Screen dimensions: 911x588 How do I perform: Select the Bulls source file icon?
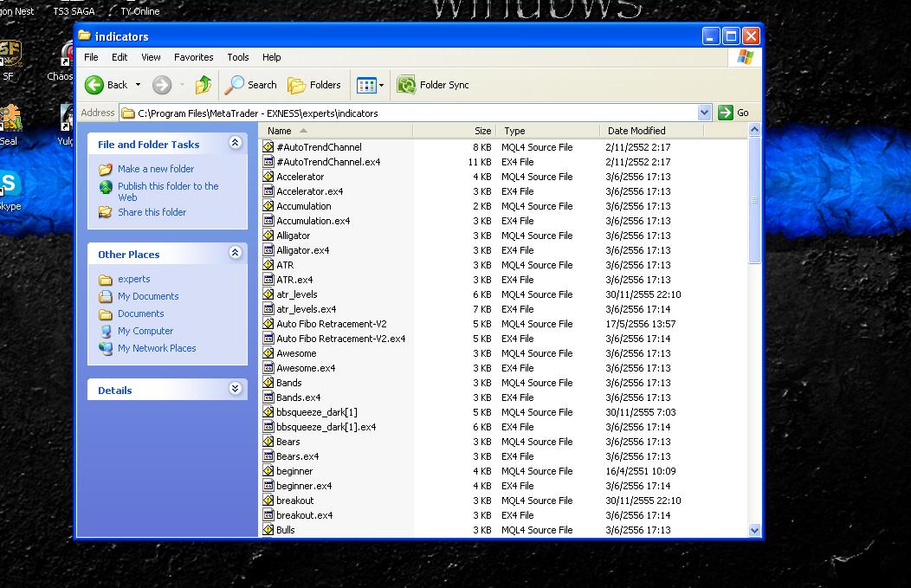pos(268,530)
